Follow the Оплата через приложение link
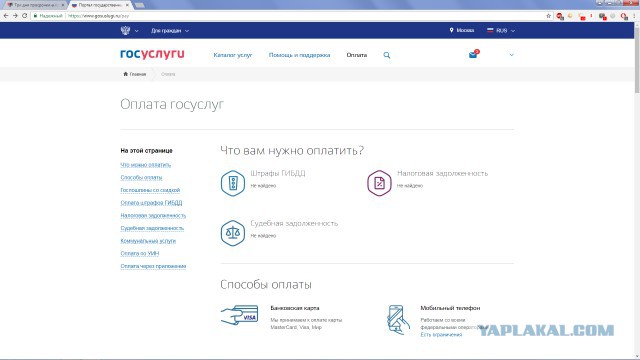 point(153,266)
